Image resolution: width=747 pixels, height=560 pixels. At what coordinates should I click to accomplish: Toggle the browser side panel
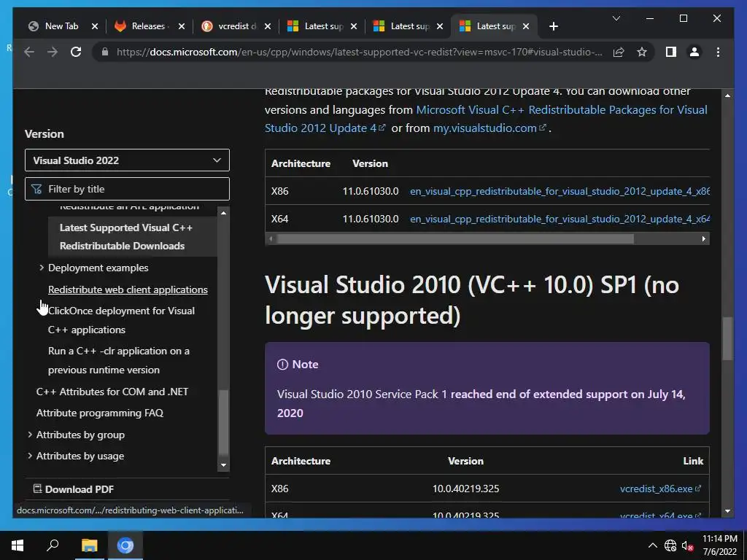[671, 52]
